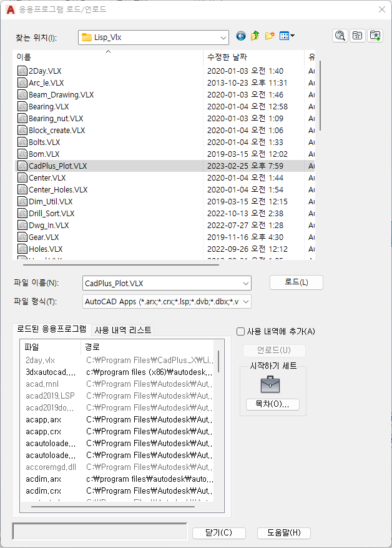Click the AutoCAD logo in the title bar
392x548 pixels.
(x=11, y=9)
